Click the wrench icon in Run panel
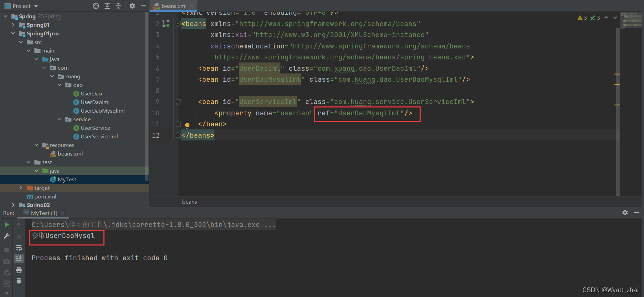 (x=7, y=236)
